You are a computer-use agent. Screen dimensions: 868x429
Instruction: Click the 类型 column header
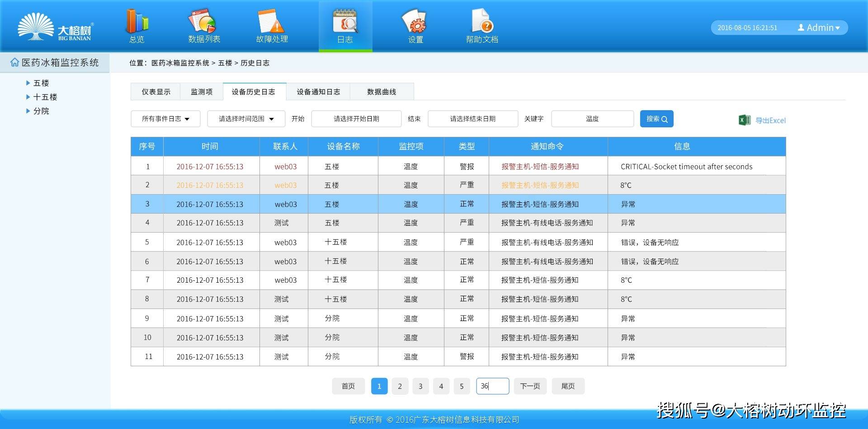tap(467, 146)
